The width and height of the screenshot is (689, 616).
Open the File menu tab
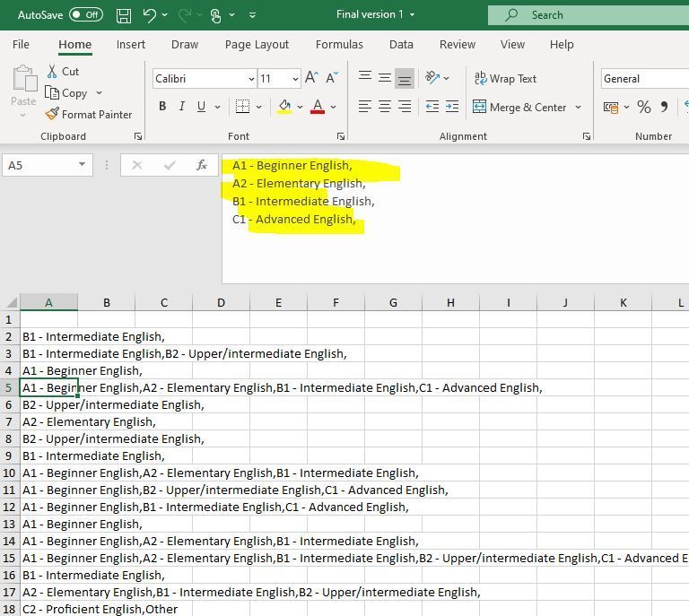point(21,44)
